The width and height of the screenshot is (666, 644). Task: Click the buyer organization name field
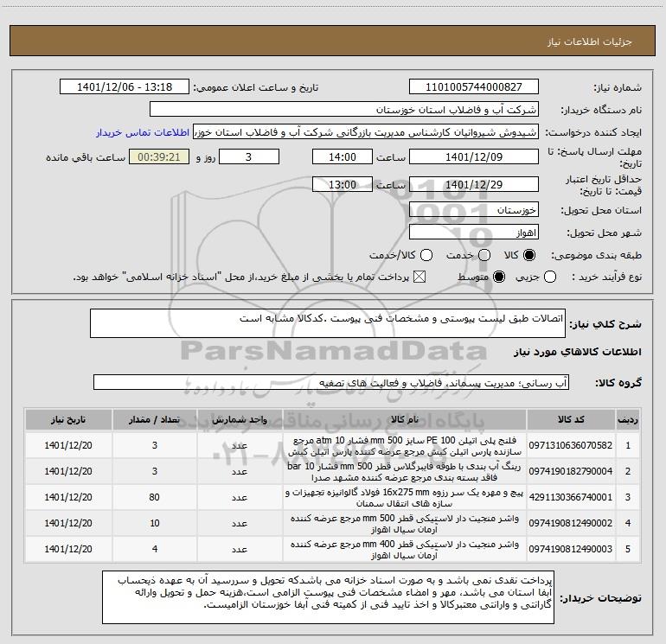click(x=344, y=110)
